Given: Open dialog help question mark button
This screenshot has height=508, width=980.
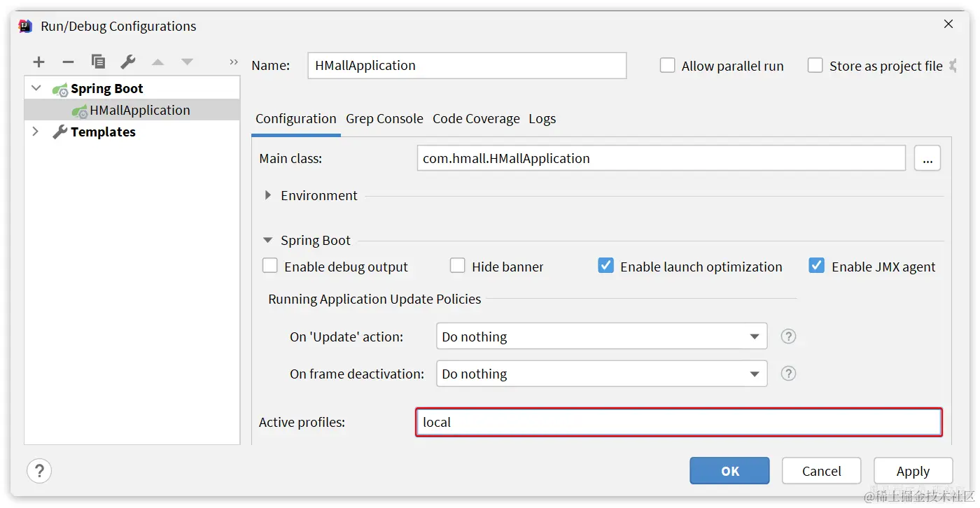Looking at the screenshot, I should pos(39,471).
